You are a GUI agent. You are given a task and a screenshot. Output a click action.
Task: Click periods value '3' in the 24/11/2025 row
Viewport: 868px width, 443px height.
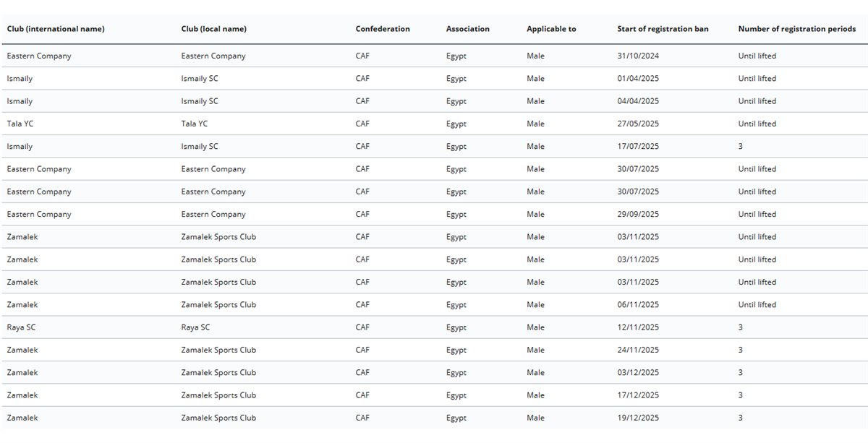(741, 350)
